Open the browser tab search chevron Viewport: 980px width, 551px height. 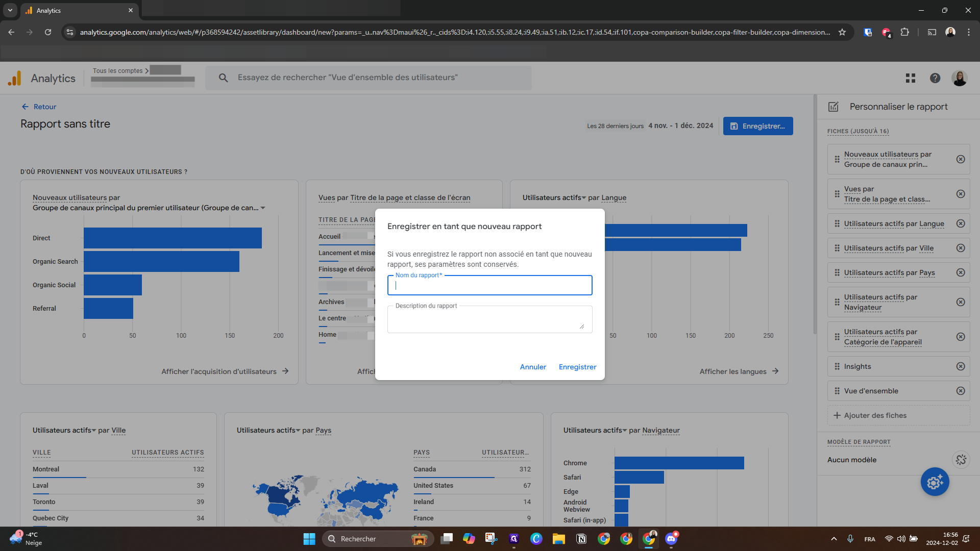pos(10,10)
